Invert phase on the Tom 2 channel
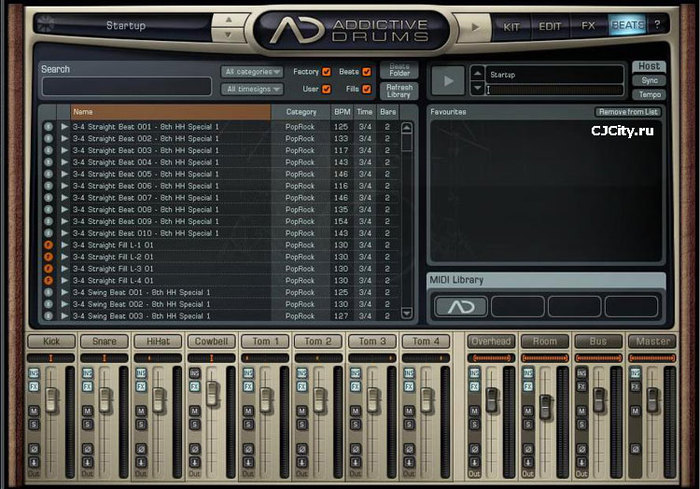The height and width of the screenshot is (489, 700). (302, 448)
